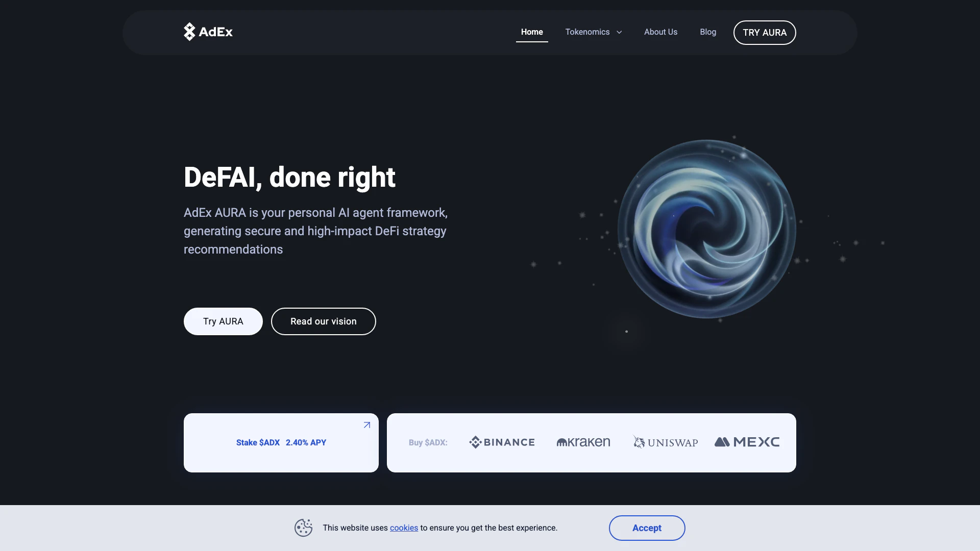The height and width of the screenshot is (551, 980).
Task: Open the Kraken exchange logo link
Action: [583, 442]
